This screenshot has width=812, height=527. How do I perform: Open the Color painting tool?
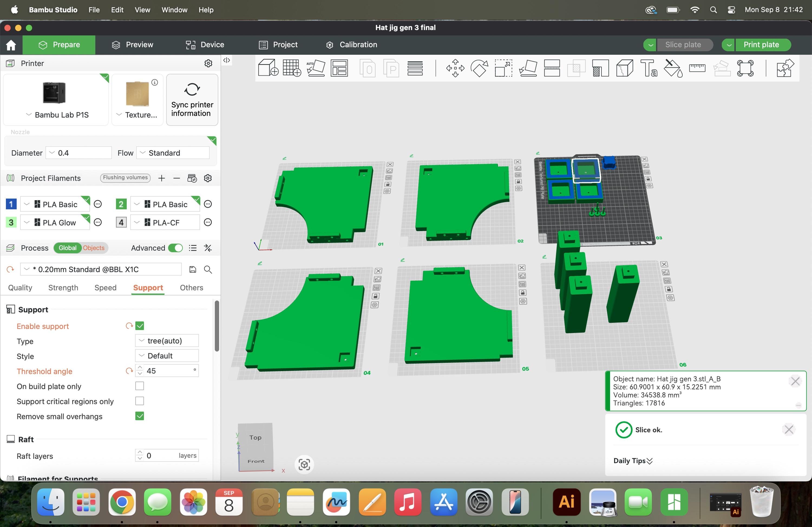pyautogui.click(x=673, y=68)
